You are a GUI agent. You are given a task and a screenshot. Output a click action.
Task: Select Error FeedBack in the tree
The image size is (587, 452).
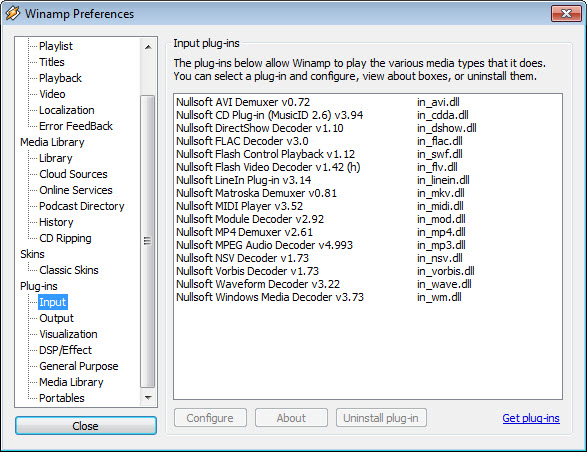(76, 126)
